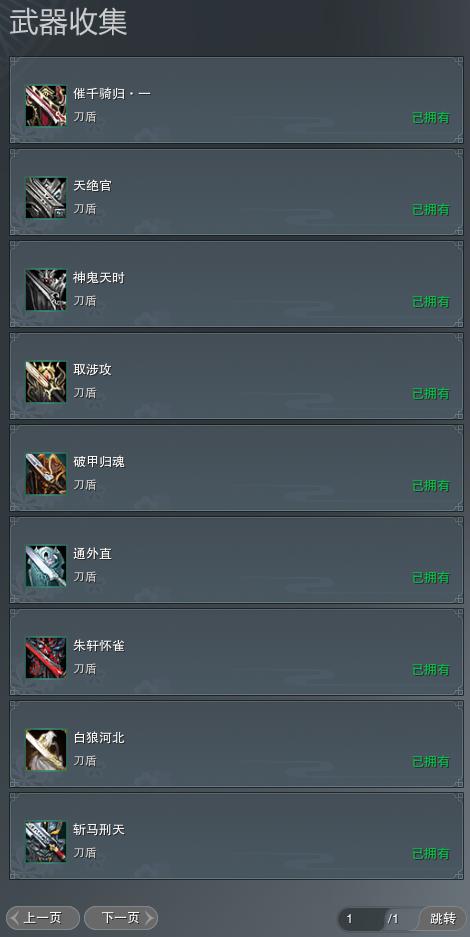Select the 朱轩怀雀 red weapon icon
This screenshot has width=470, height=937.
click(x=46, y=657)
